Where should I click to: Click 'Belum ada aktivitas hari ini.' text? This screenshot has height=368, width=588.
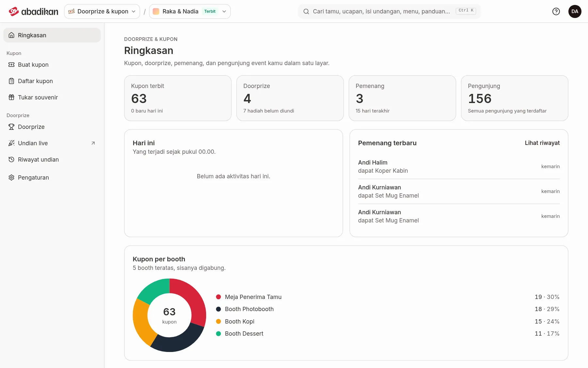point(234,176)
